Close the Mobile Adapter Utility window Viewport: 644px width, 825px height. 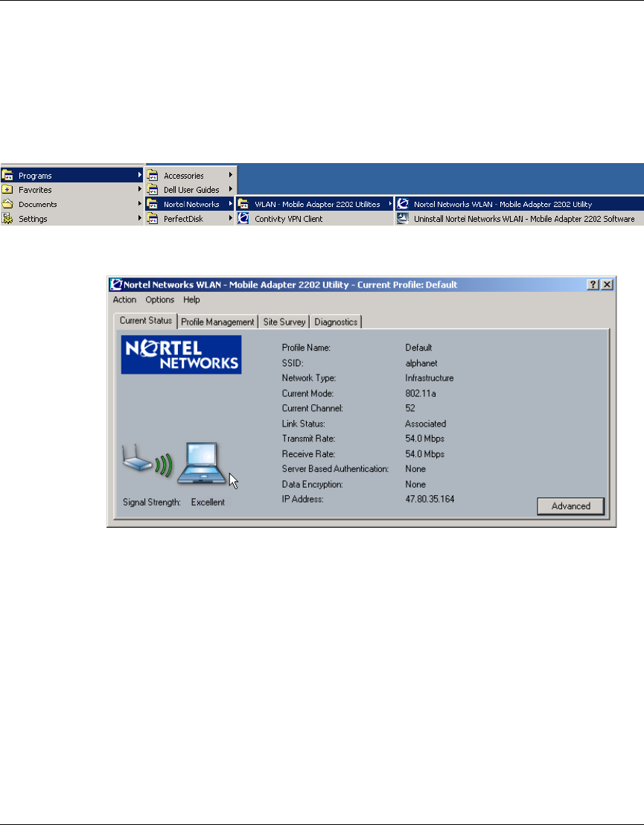(x=608, y=284)
